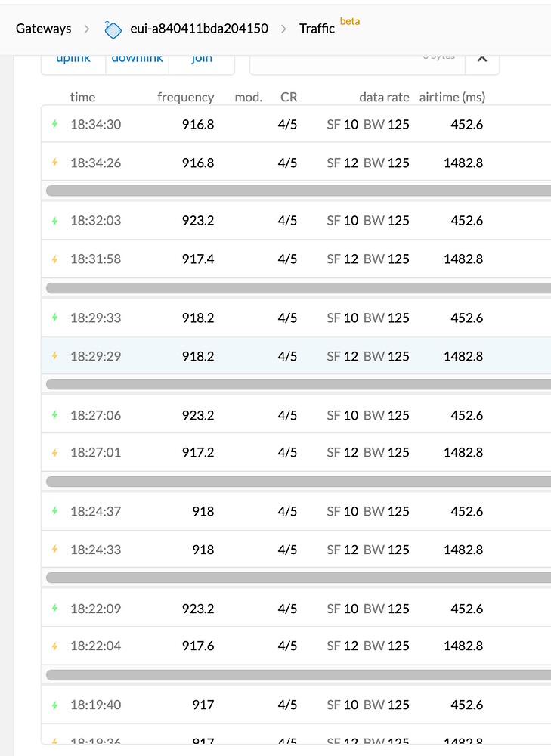Click the green bolt icon at 18:19:40

(x=55, y=705)
